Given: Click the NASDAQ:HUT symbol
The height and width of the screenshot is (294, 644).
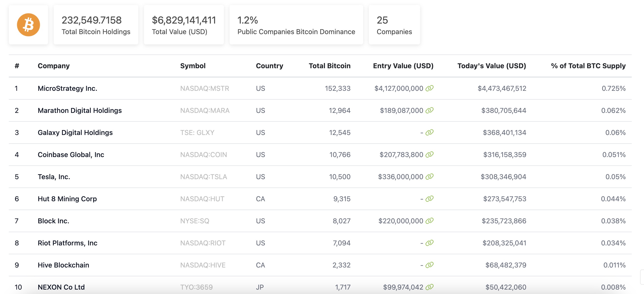Looking at the screenshot, I should 202,199.
